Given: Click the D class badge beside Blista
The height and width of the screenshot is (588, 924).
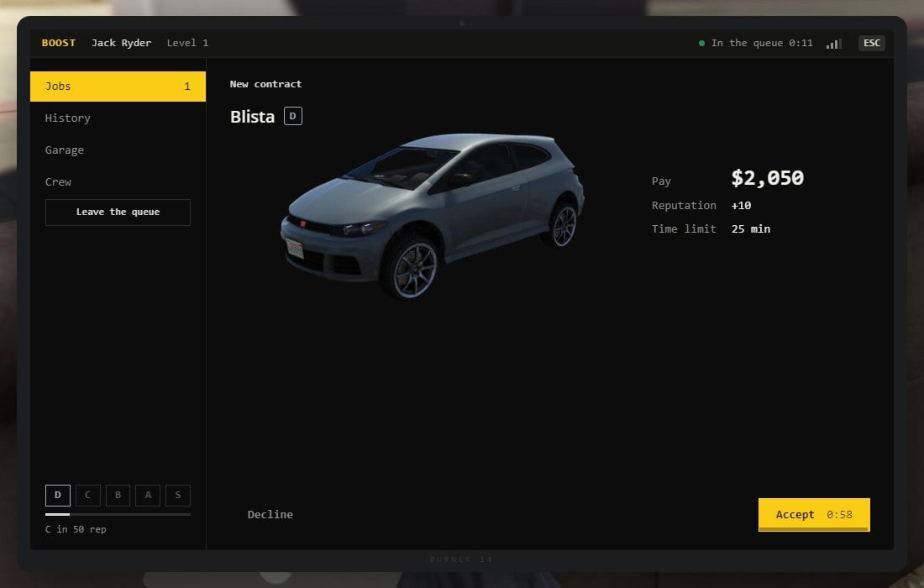Looking at the screenshot, I should (x=293, y=116).
